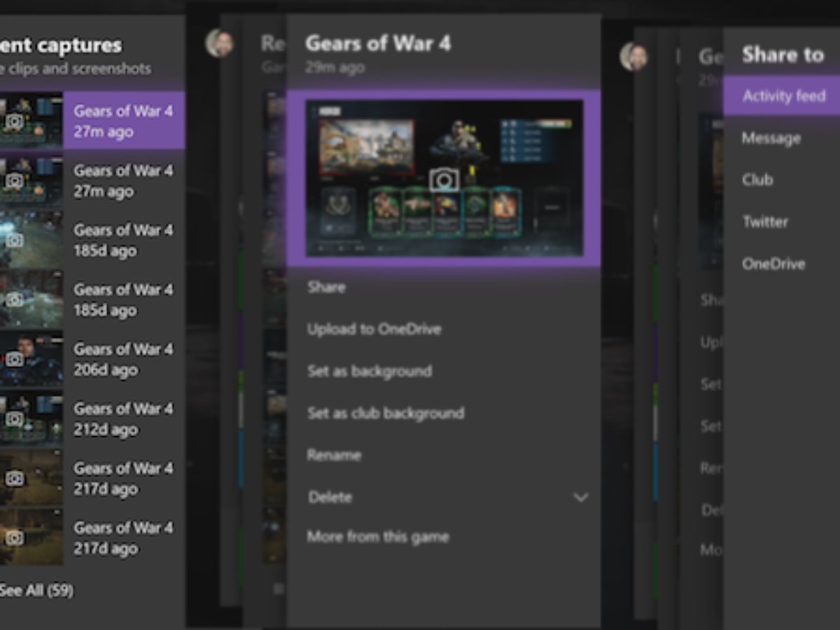Open See All (59) captures
The image size is (840, 630).
(36, 590)
